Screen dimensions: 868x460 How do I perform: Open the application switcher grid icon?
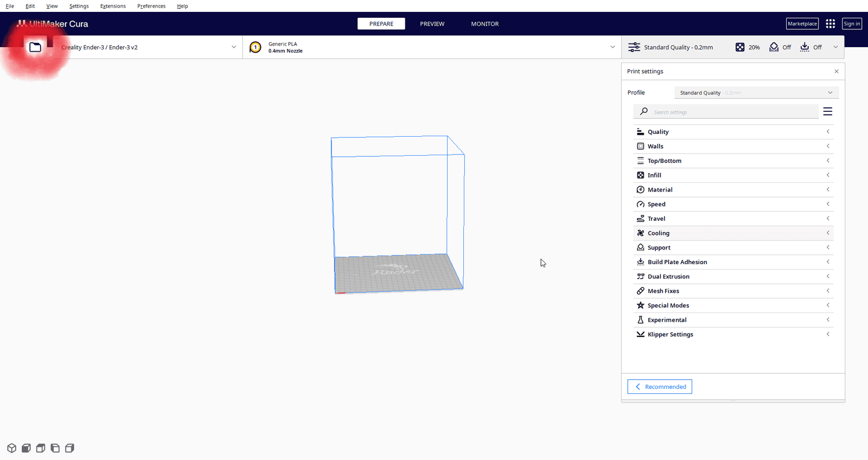(x=830, y=24)
